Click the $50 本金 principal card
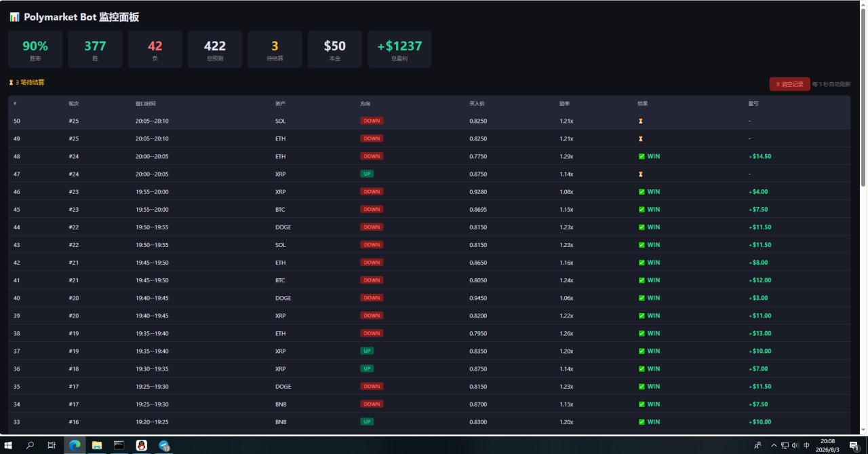The image size is (868, 454). pos(334,50)
